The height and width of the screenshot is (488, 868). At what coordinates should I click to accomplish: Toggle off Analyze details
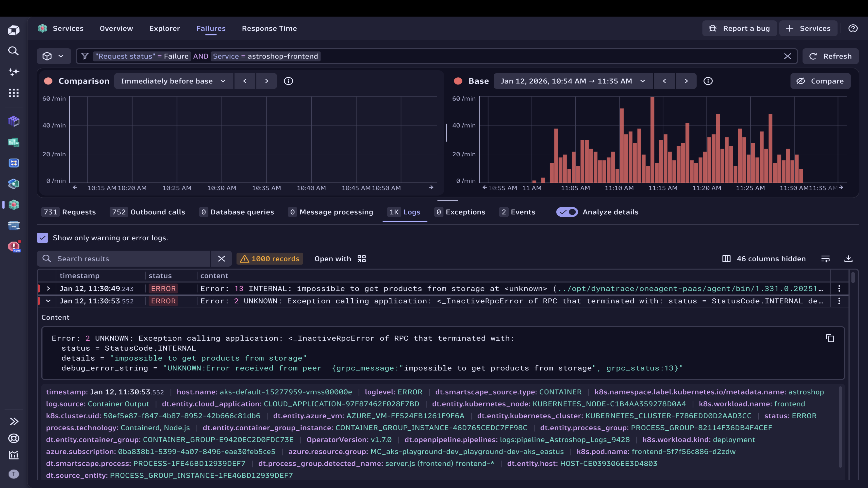pyautogui.click(x=567, y=212)
